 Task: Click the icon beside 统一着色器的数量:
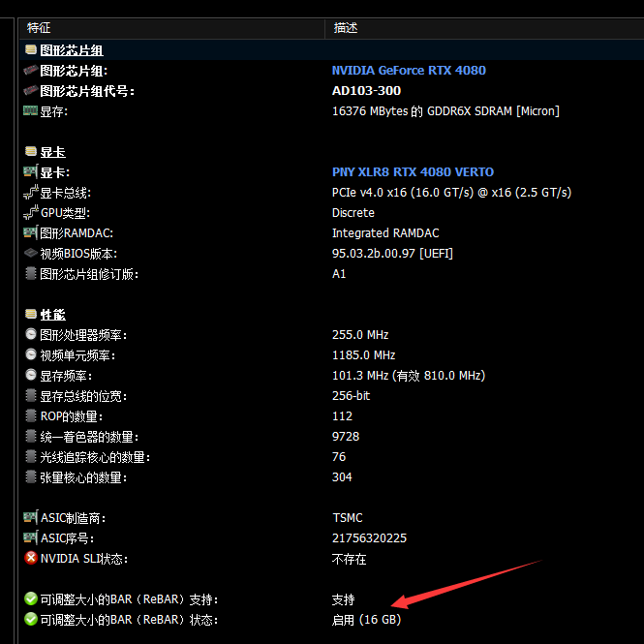click(x=31, y=436)
